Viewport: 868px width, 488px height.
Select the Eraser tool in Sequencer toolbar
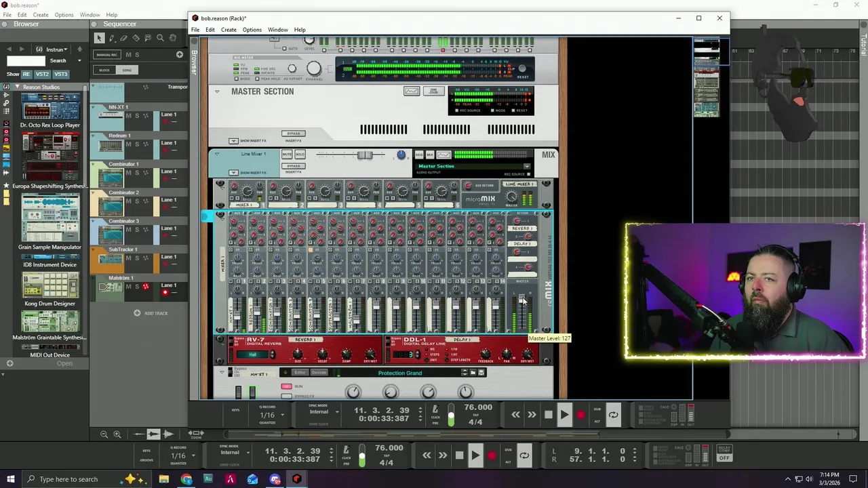coord(124,39)
